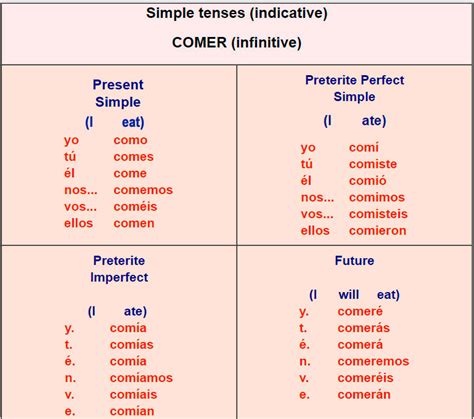This screenshot has height=419, width=474.
Task: Select the "Preterite Imperfect" heading
Action: pyautogui.click(x=119, y=269)
